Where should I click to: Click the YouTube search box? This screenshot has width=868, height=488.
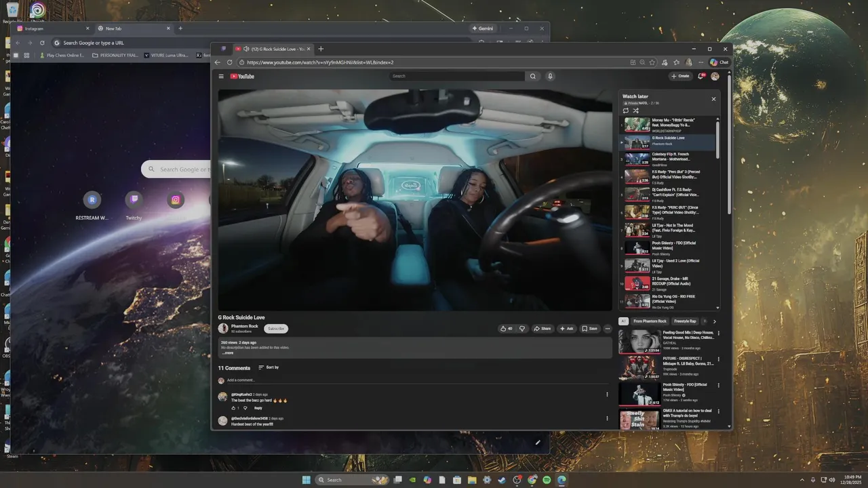click(458, 76)
